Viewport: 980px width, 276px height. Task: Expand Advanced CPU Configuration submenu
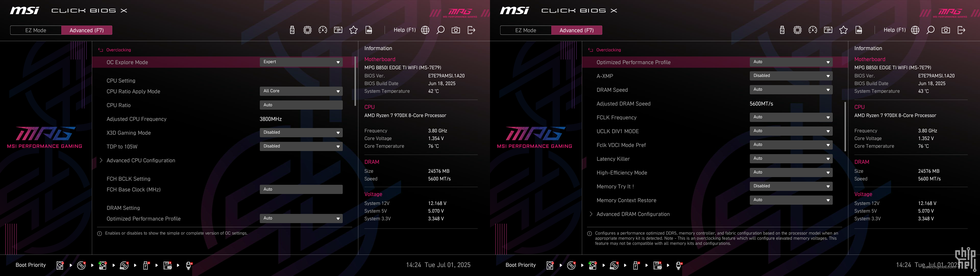pos(141,160)
